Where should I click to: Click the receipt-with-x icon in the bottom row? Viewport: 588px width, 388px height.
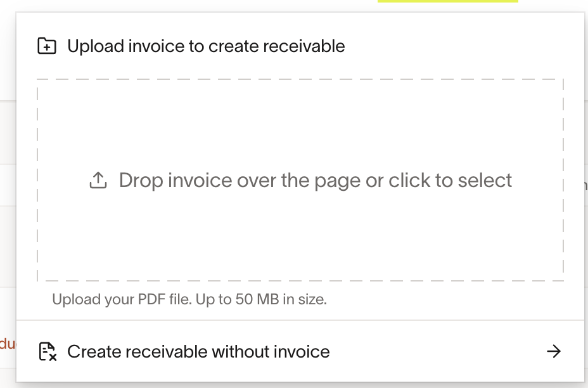pyautogui.click(x=48, y=351)
